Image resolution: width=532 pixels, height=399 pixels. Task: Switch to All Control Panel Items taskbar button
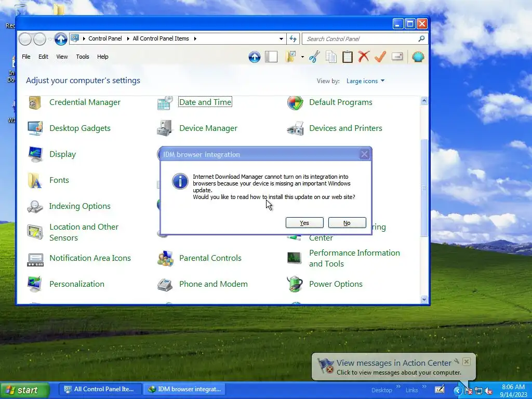click(99, 390)
